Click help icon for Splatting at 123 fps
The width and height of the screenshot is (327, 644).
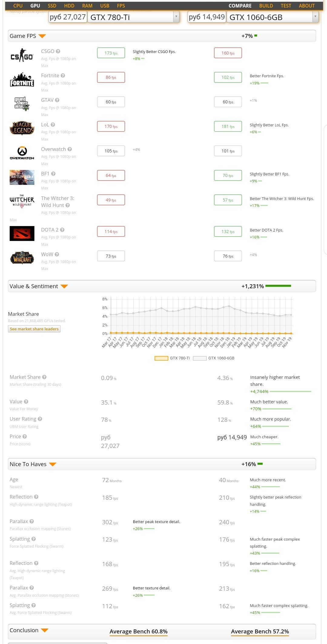34,539
